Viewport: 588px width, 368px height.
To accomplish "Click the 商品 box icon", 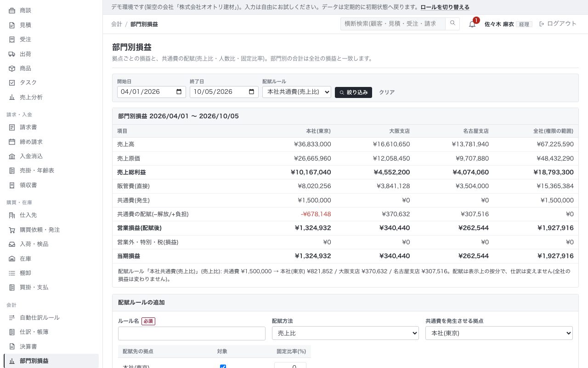I will 12,68.
